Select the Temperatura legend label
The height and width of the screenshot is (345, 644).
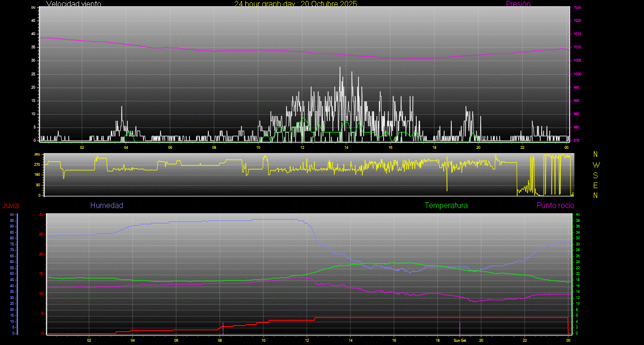pos(446,206)
